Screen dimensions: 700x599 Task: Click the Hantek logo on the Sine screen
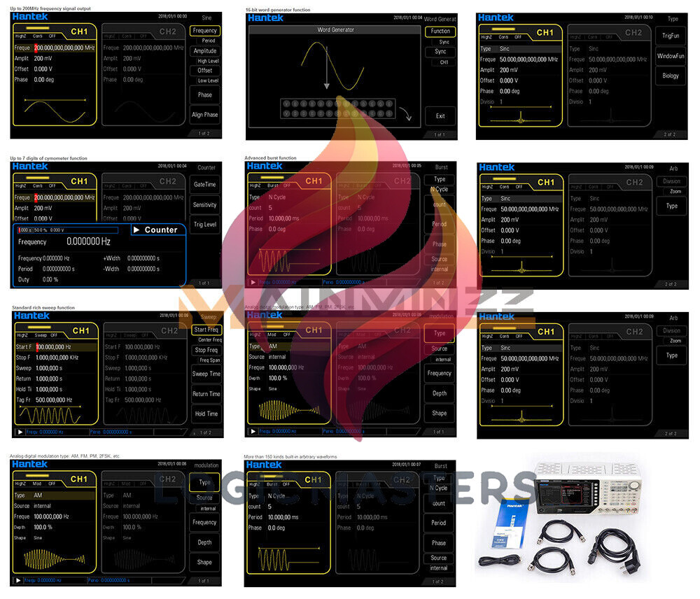[30, 17]
